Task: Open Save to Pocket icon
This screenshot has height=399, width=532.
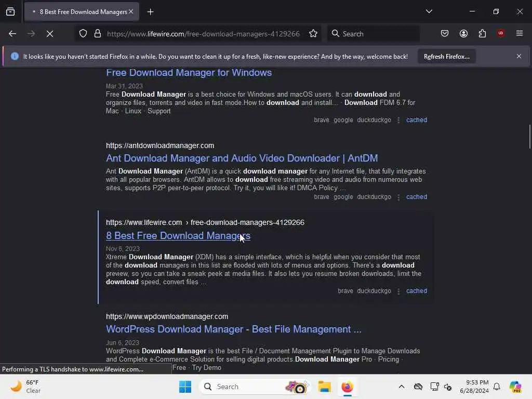Action: 445,34
